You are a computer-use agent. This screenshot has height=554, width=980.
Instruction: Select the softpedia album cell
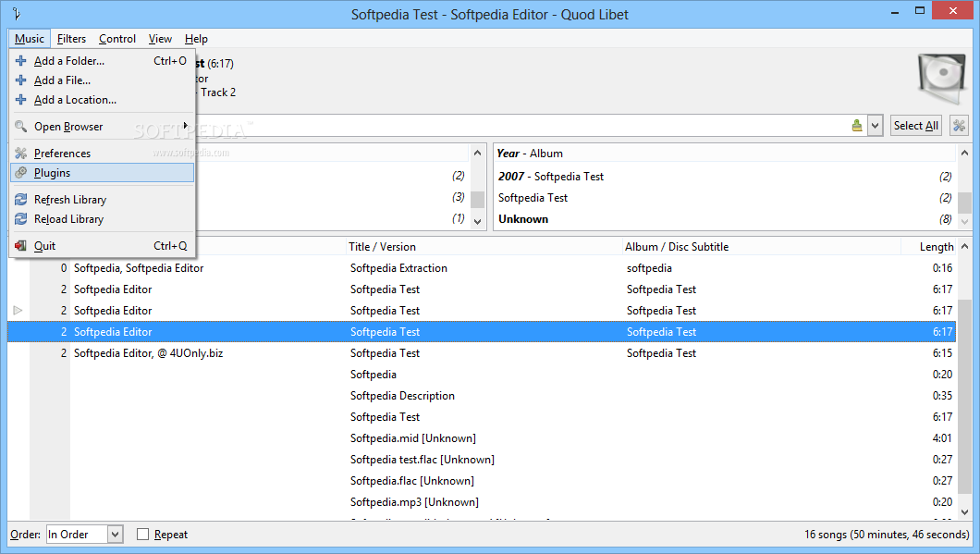point(649,267)
